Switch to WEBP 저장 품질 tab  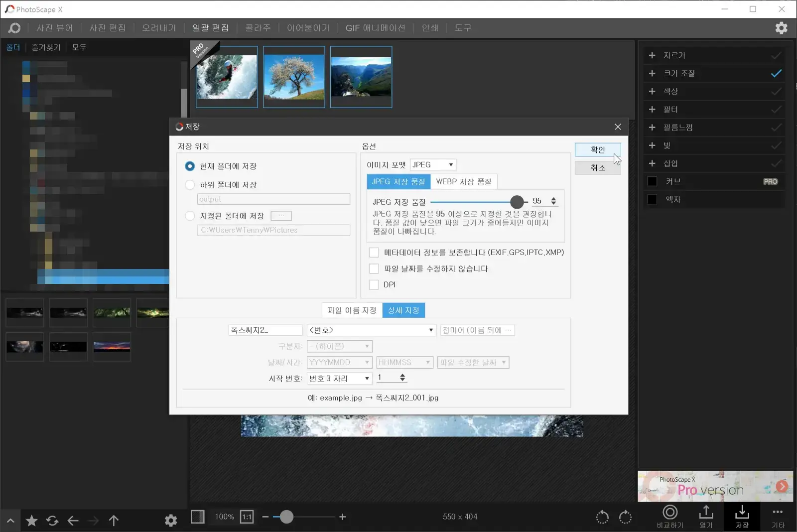pyautogui.click(x=464, y=182)
